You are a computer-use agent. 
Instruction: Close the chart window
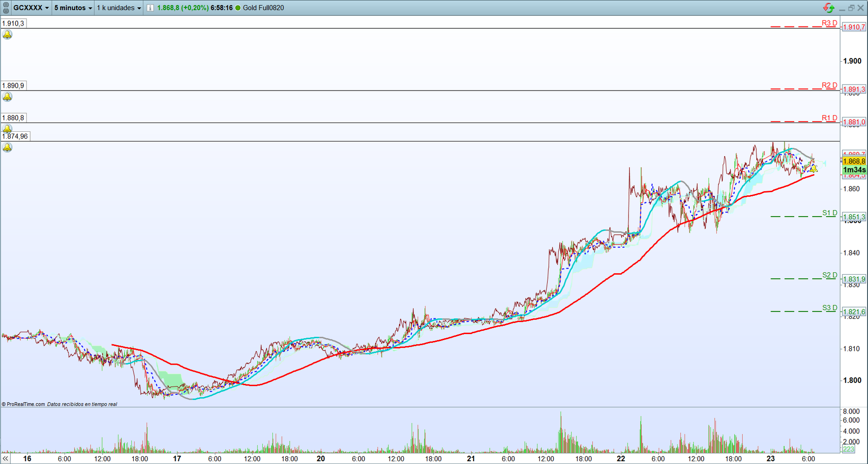[x=860, y=8]
